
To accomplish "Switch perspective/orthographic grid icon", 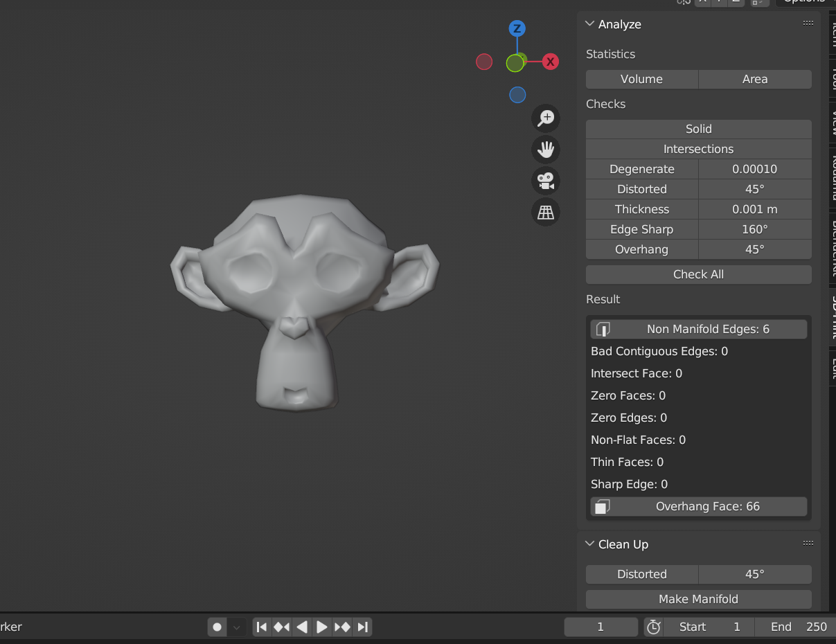I will (x=546, y=212).
